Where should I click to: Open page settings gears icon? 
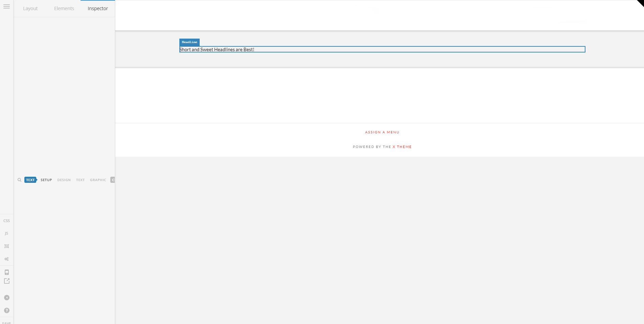point(6,259)
